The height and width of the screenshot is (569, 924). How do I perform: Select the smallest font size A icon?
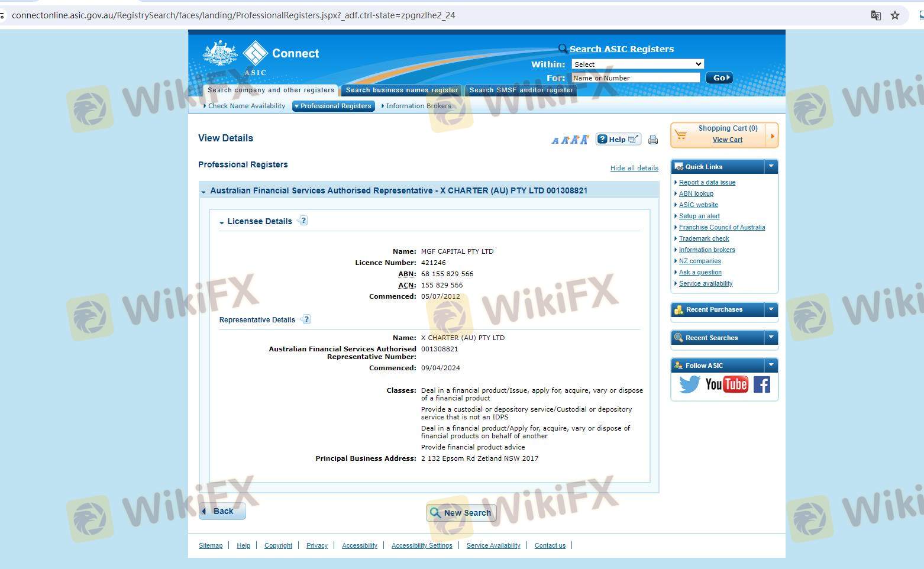click(x=555, y=141)
